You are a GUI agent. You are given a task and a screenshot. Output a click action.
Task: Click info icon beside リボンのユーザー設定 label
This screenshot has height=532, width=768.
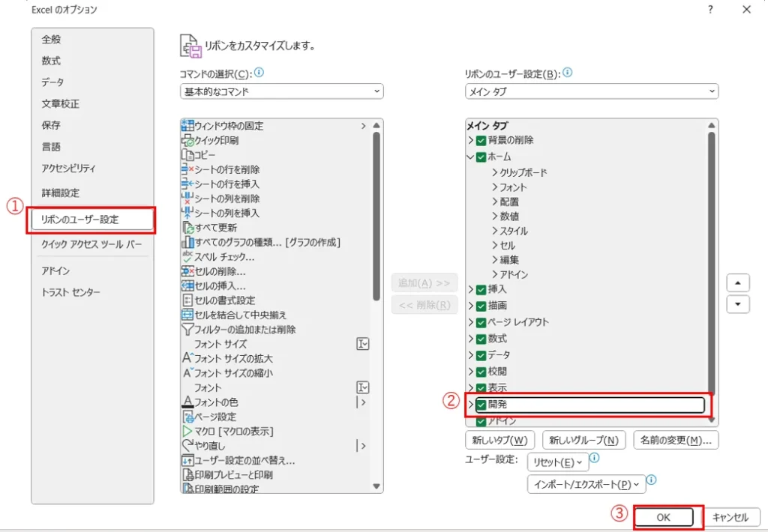(x=567, y=73)
